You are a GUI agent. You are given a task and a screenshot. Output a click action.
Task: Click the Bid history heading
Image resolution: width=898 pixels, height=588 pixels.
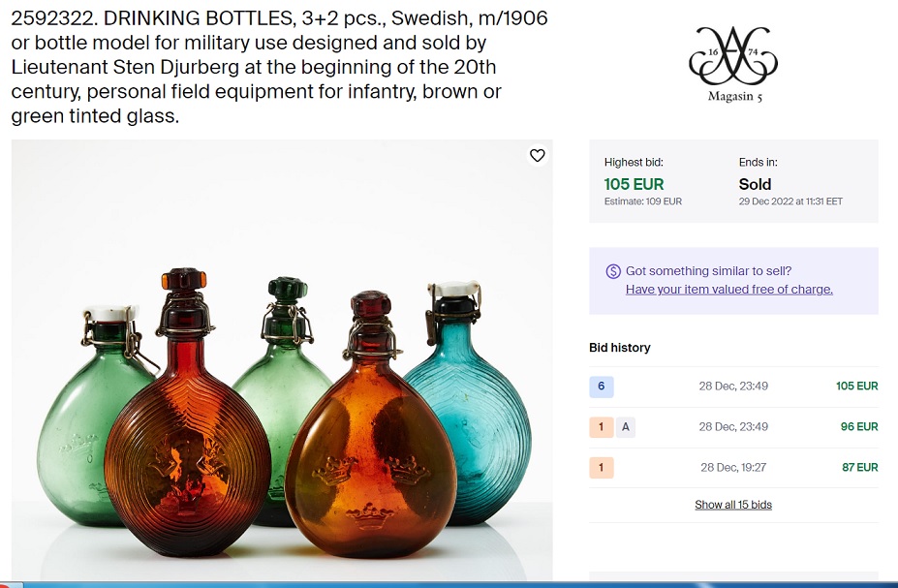tap(620, 348)
